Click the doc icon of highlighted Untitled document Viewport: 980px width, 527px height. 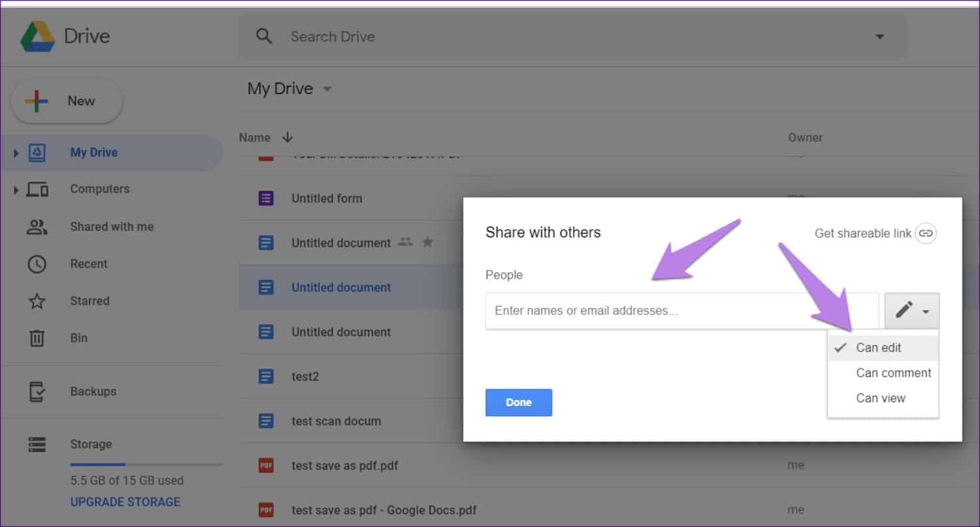point(266,287)
